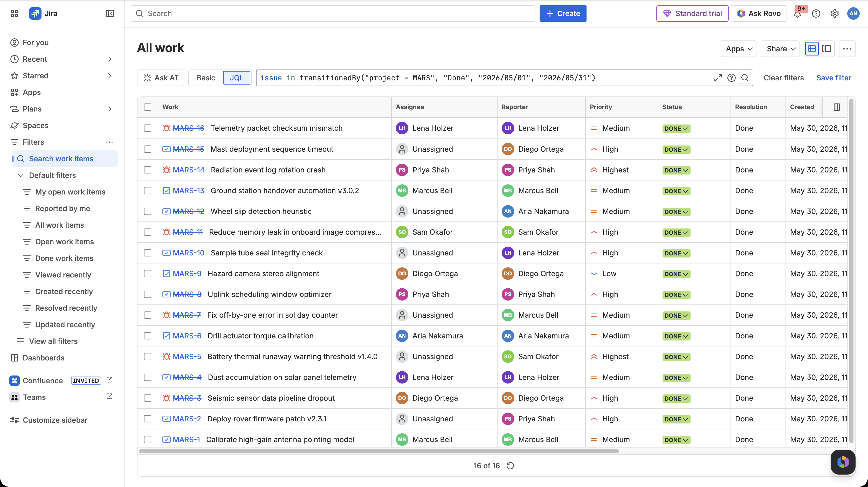Select the MARS-10 row checkbox

pyautogui.click(x=148, y=253)
